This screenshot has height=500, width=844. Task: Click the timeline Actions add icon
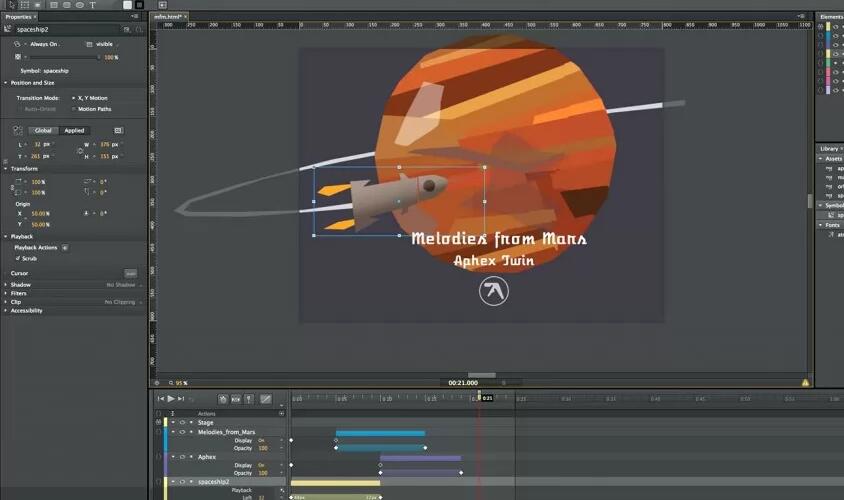tap(282, 413)
